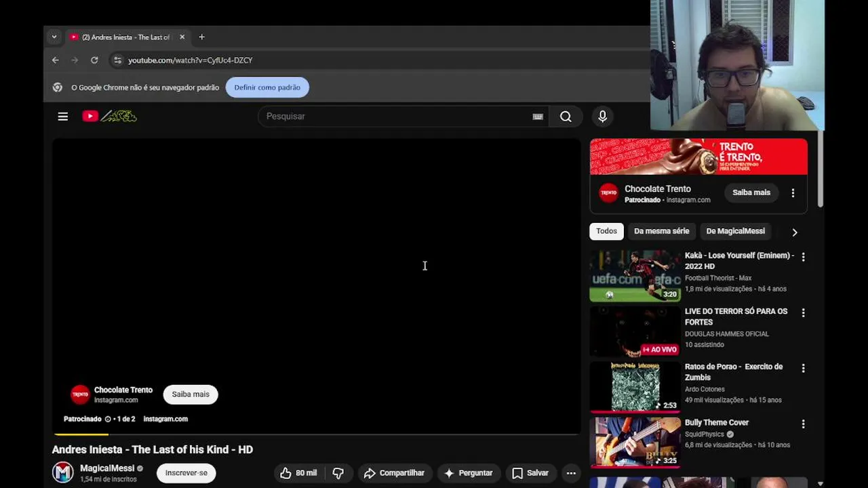868x488 pixels.
Task: Open options for LIVE DO TERROR video
Action: pos(803,313)
